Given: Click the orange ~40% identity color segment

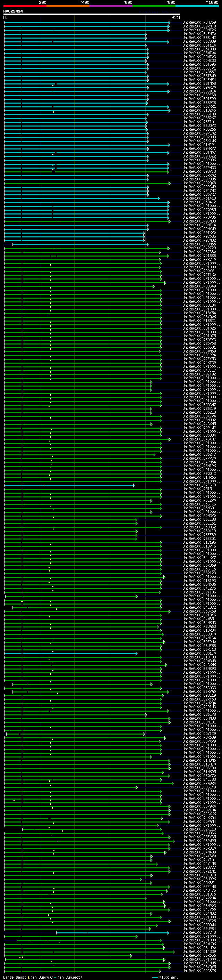Looking at the screenshot, I should click(x=68, y=6).
